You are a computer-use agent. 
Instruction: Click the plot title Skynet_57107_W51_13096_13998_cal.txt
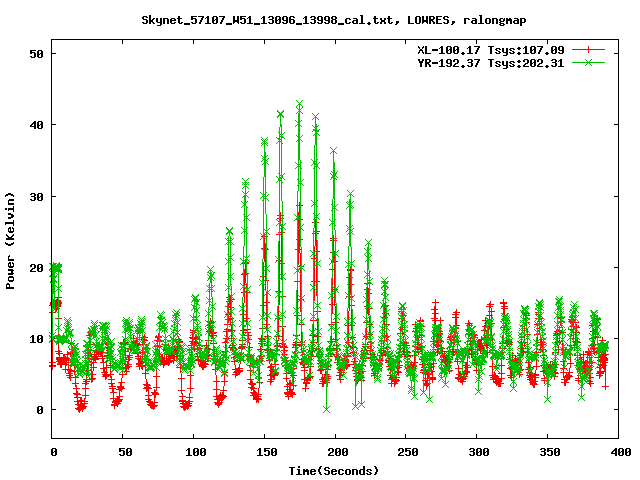(334, 20)
